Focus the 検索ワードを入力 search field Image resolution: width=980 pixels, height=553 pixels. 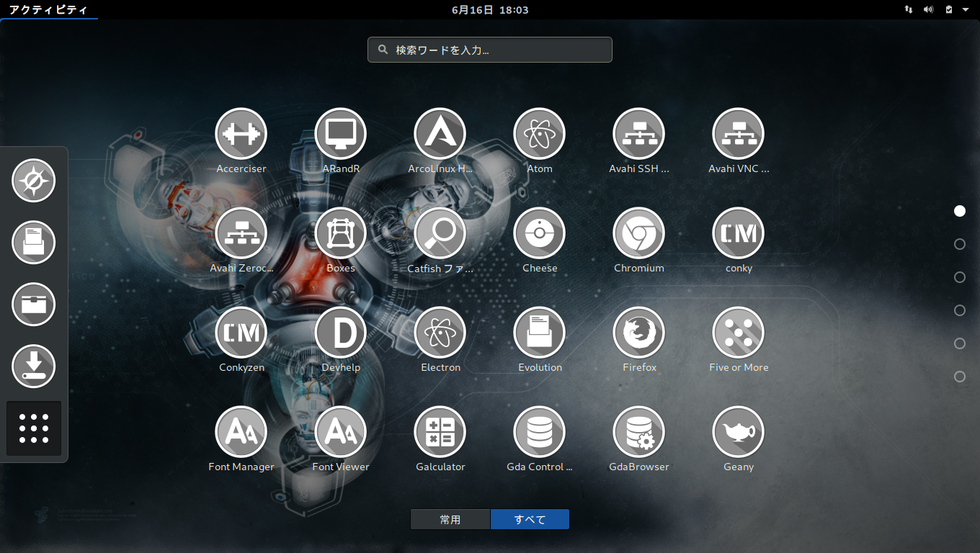point(490,50)
